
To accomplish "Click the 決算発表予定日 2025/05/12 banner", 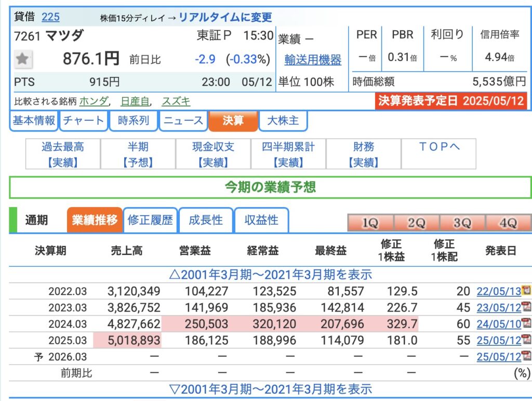I will tap(451, 101).
